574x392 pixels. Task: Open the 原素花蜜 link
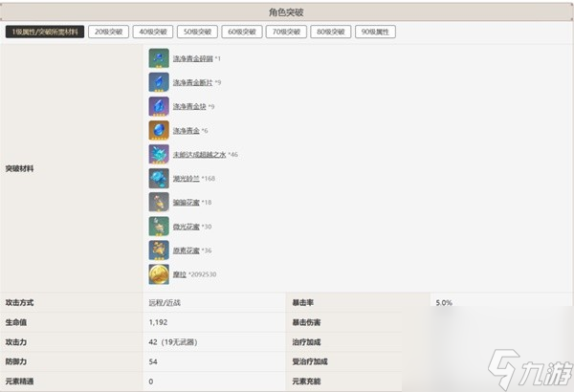[x=187, y=250]
